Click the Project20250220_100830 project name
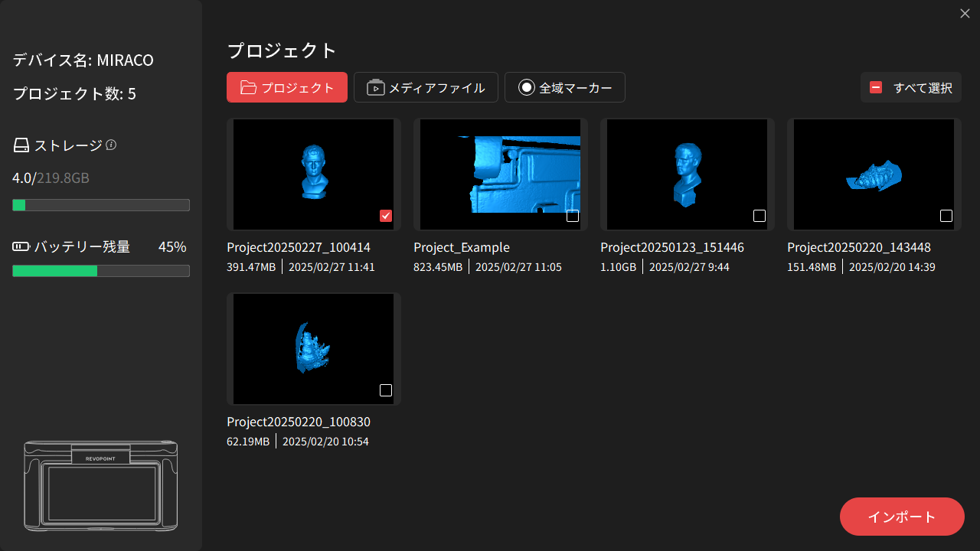Image resolution: width=980 pixels, height=551 pixels. click(x=299, y=422)
